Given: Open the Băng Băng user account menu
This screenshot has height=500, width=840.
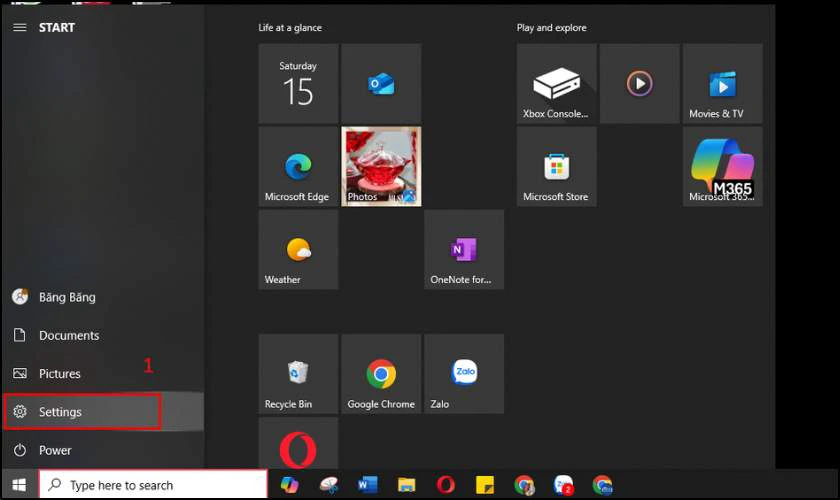Looking at the screenshot, I should (103, 297).
